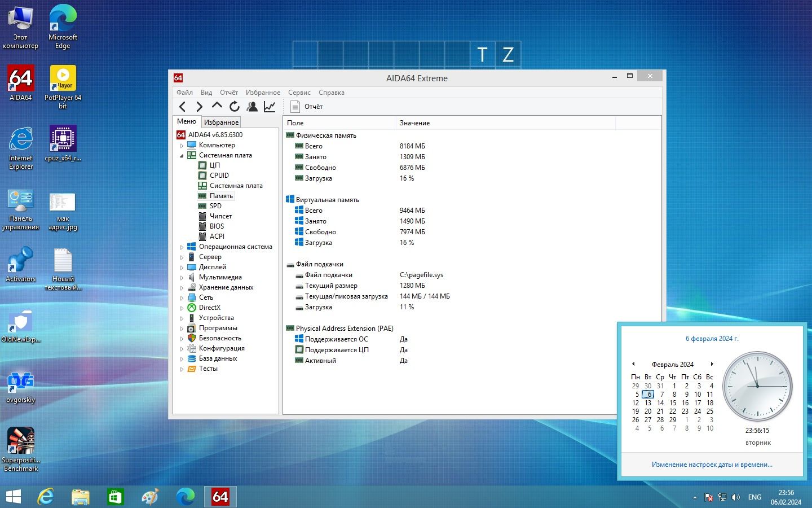Select the PotPlayer 64 bit desktop icon

pos(63,86)
